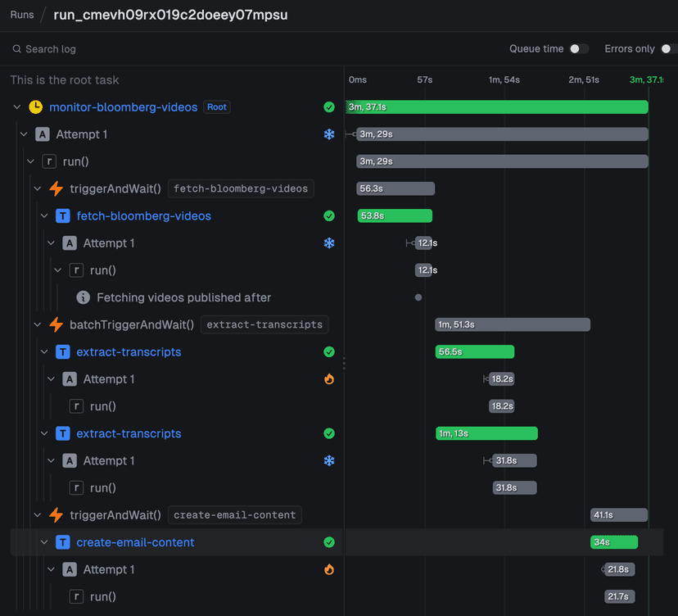Viewport: 678px width, 616px height.
Task: Collapse the batchTriggerAndWait() row chevron
Action: (38, 324)
